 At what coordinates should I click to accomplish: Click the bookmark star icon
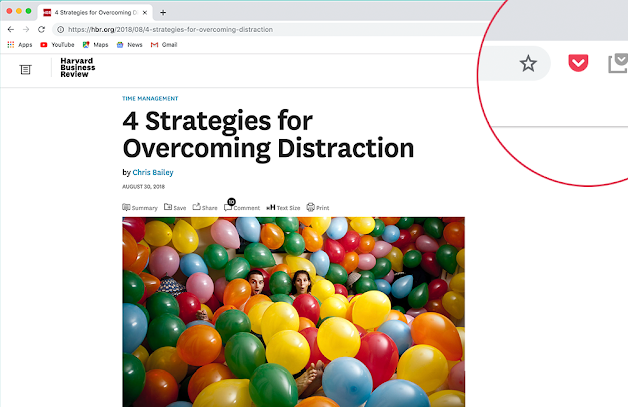528,63
